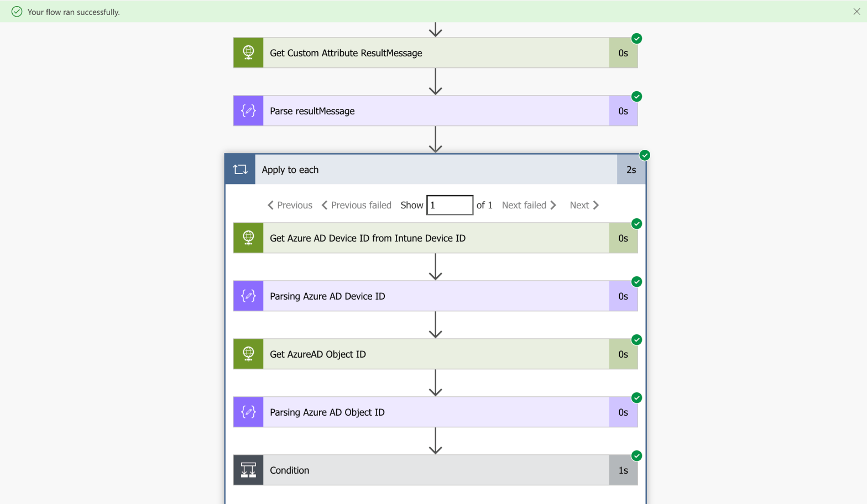
Task: Go to Next iteration
Action: (x=584, y=205)
